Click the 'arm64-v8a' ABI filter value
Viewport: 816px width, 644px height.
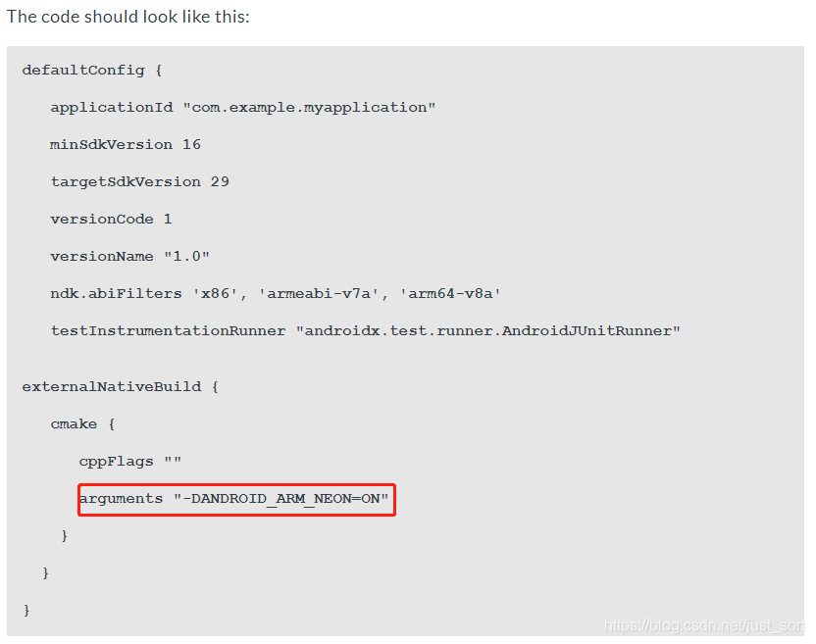pos(450,294)
